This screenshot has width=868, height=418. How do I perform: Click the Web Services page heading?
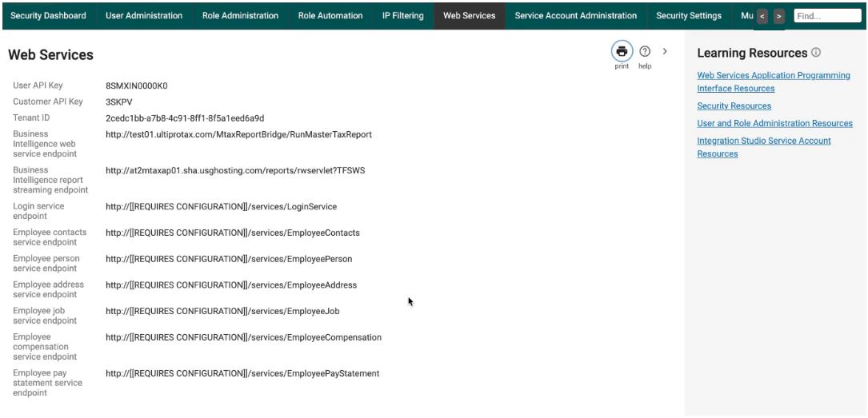coord(51,54)
